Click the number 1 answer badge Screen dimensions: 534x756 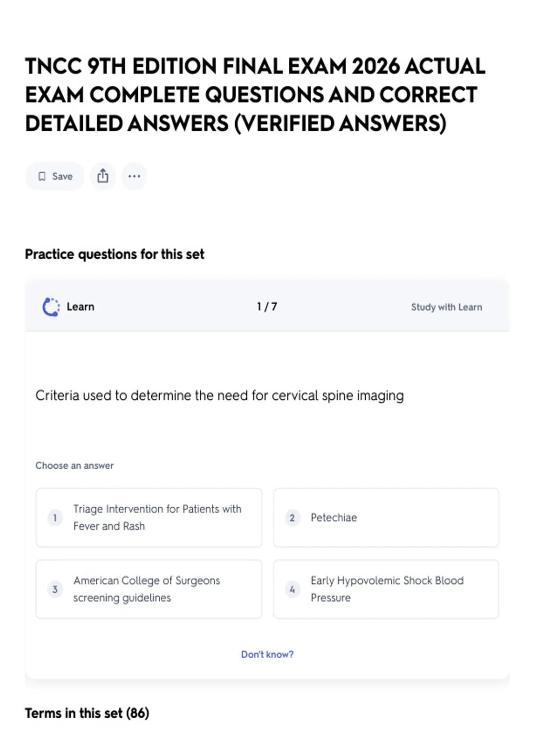coord(55,518)
